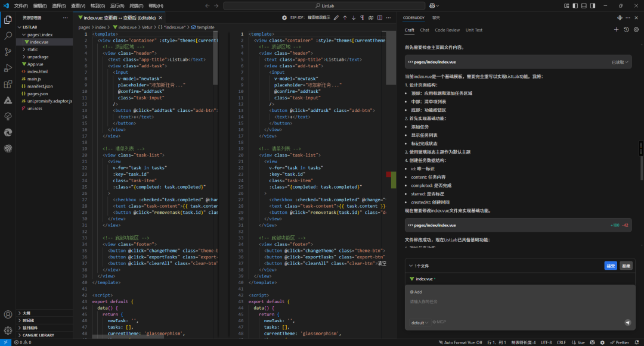Click the remote window indicator in status bar
This screenshot has width=644, height=346.
tap(5, 342)
